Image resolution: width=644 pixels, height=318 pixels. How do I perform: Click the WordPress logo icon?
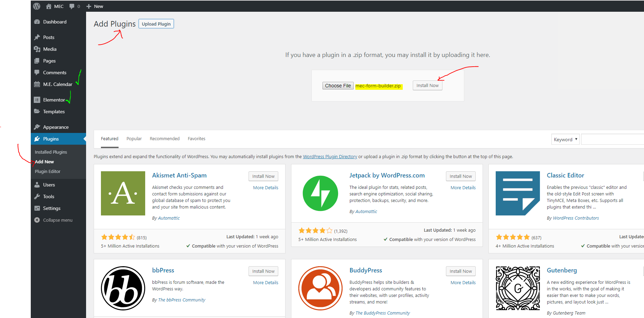pos(37,6)
